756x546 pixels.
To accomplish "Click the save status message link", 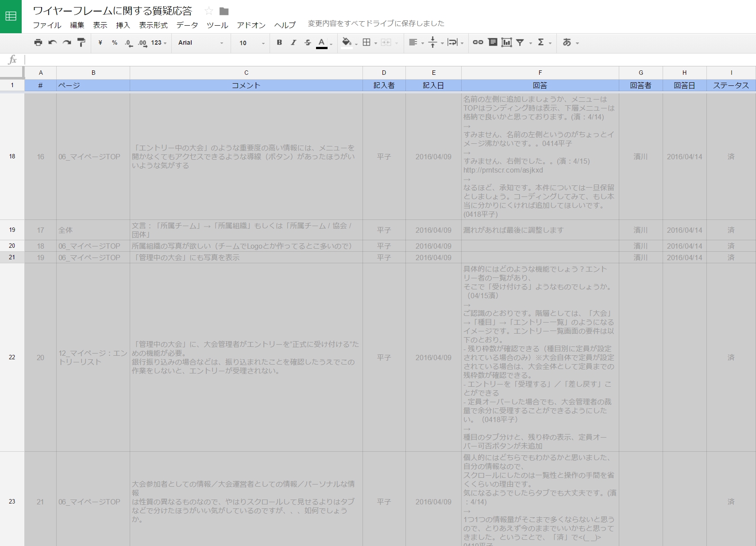I will [x=376, y=23].
